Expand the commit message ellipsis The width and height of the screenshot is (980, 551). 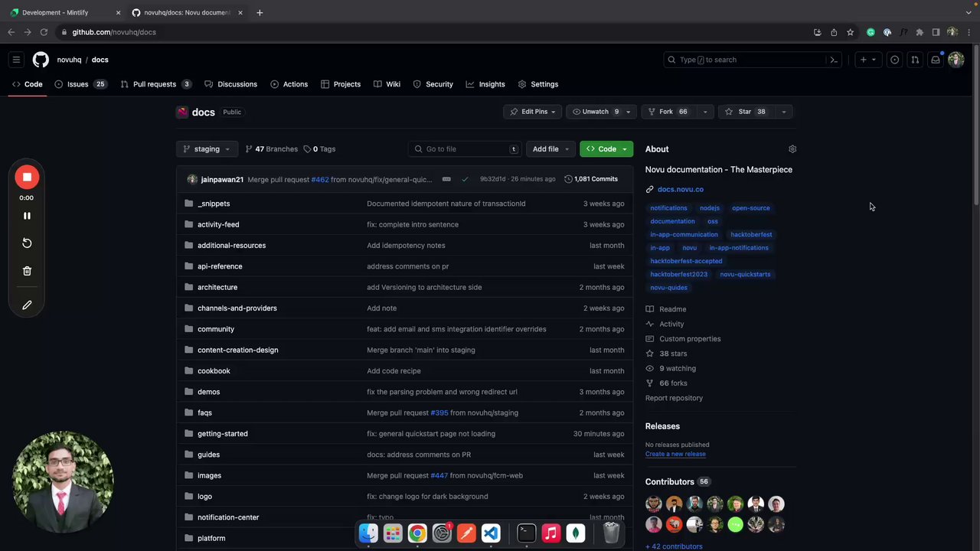pos(446,179)
